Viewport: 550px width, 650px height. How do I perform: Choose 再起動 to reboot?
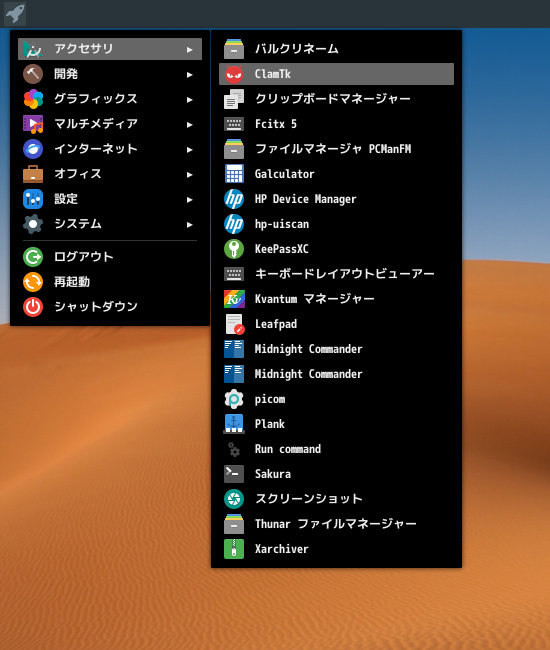pyautogui.click(x=110, y=282)
